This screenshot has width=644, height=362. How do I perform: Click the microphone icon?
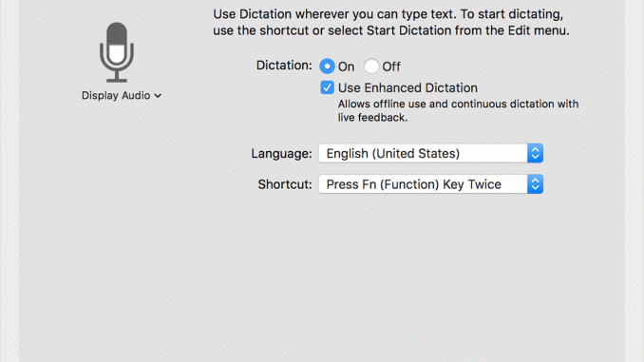coord(117,52)
